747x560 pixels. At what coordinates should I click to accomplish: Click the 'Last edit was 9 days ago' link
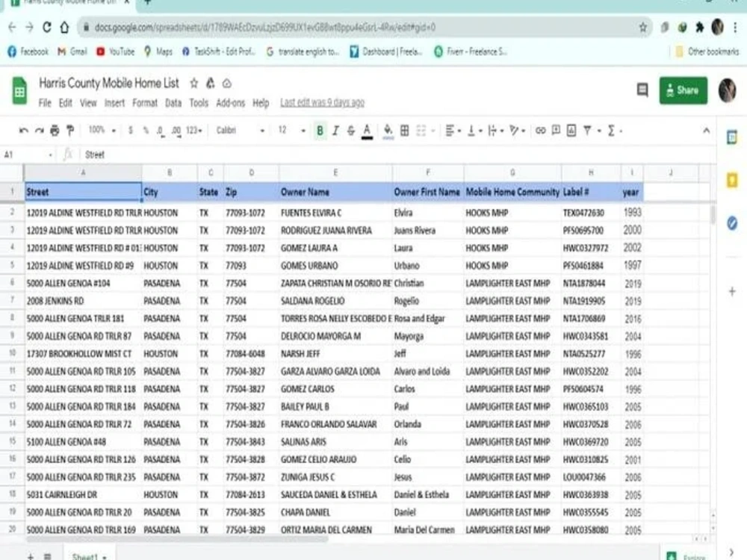tap(322, 103)
